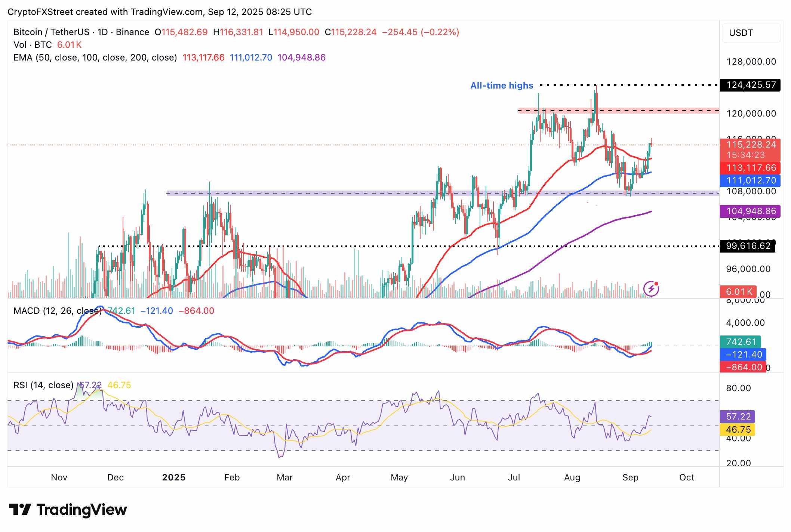Click the Vol · BTC indicator legend
The height and width of the screenshot is (532, 791).
pos(33,45)
